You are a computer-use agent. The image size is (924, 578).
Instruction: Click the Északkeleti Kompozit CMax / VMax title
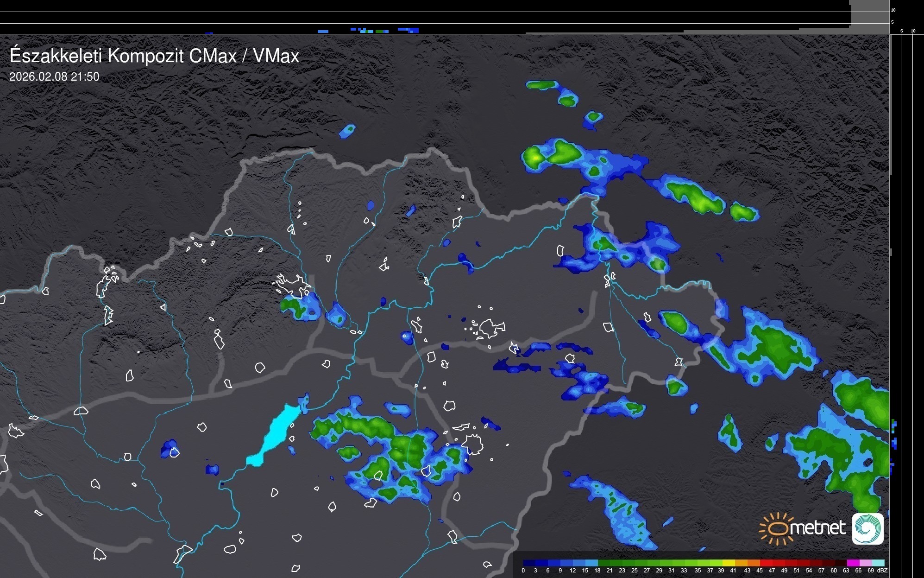tap(154, 56)
